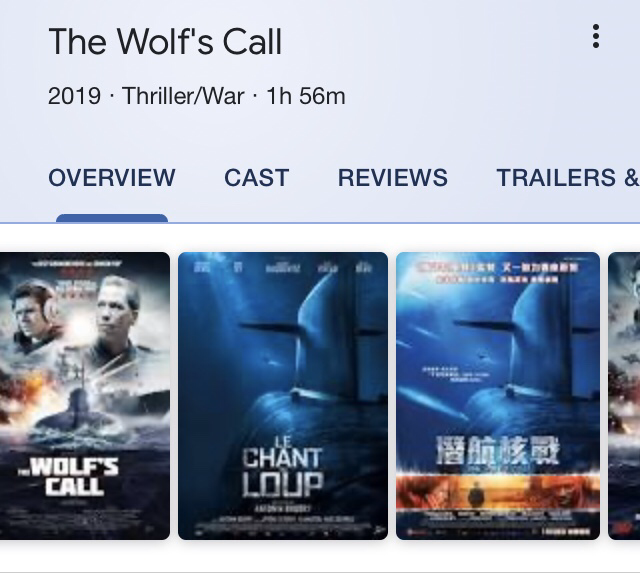This screenshot has width=640, height=573.
Task: Open the three-dot more options menu
Action: click(596, 36)
